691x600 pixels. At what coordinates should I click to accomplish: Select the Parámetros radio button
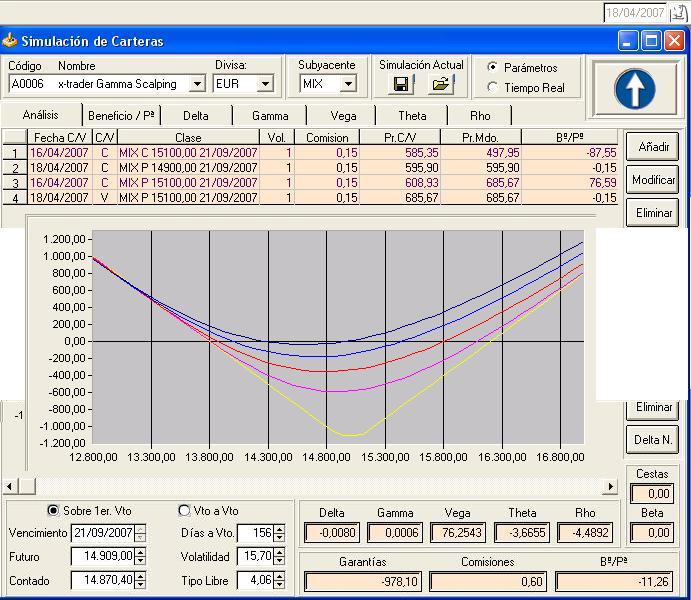(493, 67)
